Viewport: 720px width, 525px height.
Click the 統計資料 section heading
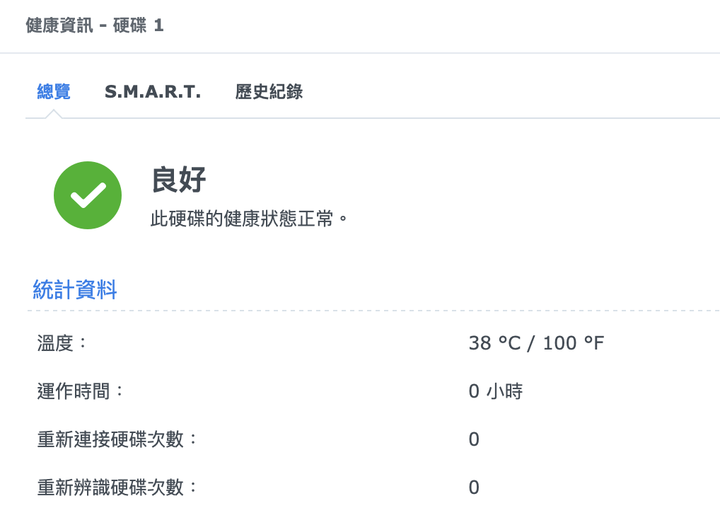[x=75, y=290]
